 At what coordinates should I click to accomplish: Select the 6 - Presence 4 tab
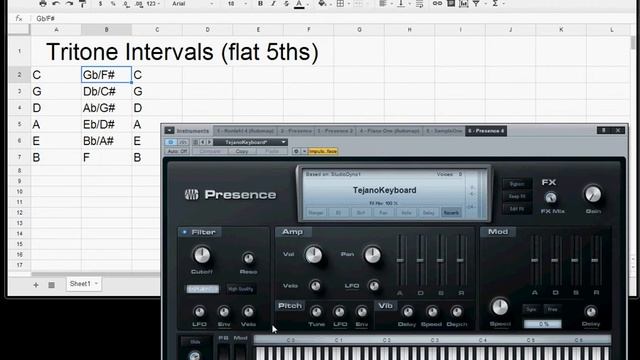[486, 131]
